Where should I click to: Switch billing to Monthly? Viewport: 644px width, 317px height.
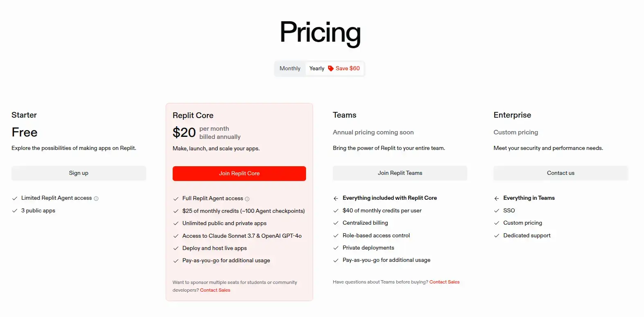[290, 69]
